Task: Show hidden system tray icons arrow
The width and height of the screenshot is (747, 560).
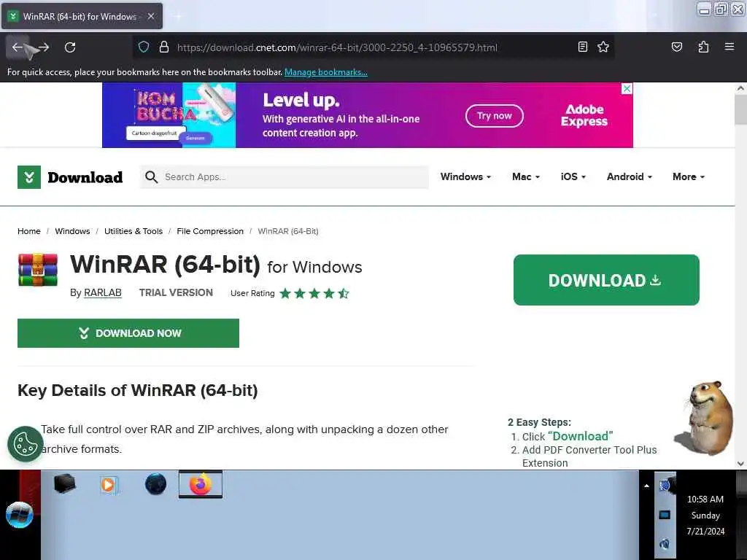Action: coord(646,486)
